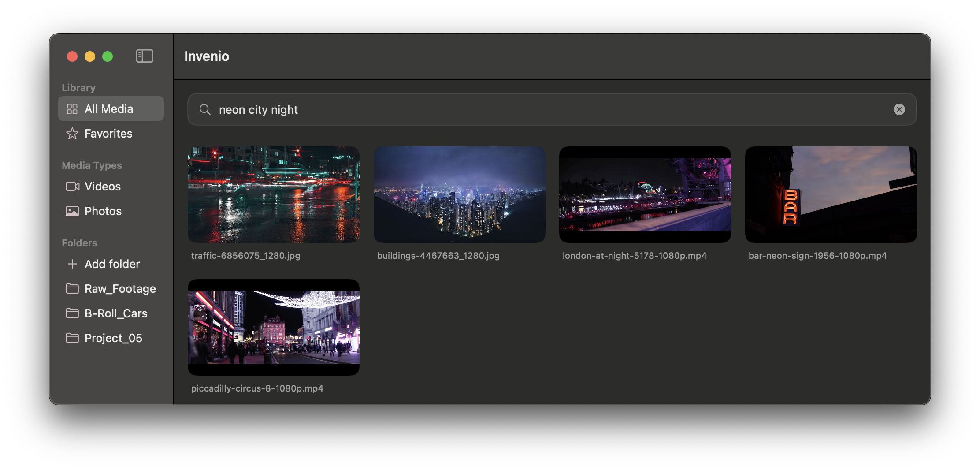
Task: Click the magnifying glass search icon
Action: 205,109
